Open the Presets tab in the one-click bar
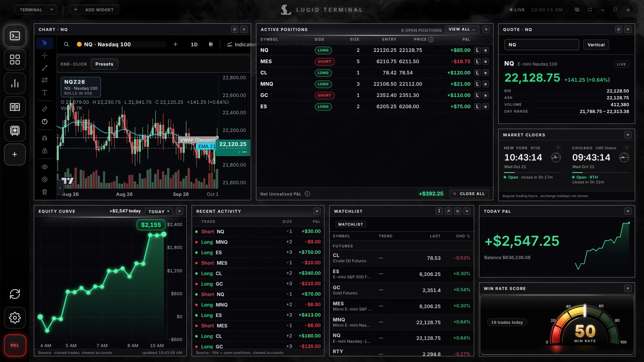This screenshot has width=644, height=362. tap(104, 64)
